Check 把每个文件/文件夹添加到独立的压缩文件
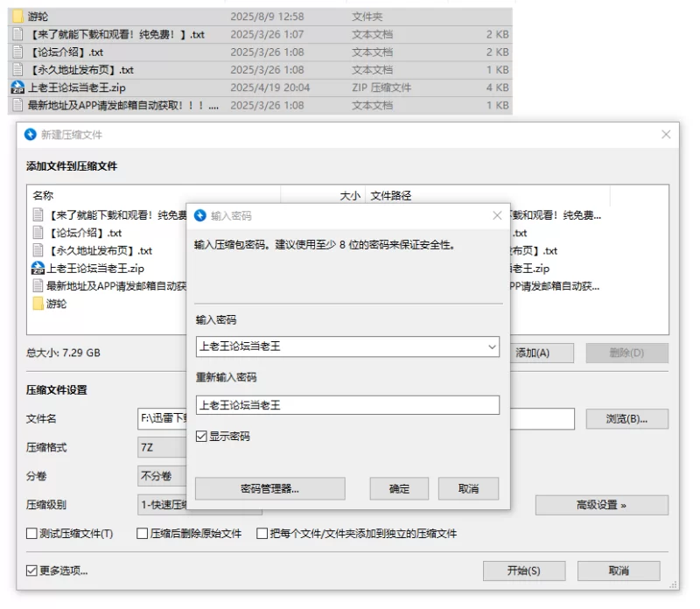 click(262, 534)
